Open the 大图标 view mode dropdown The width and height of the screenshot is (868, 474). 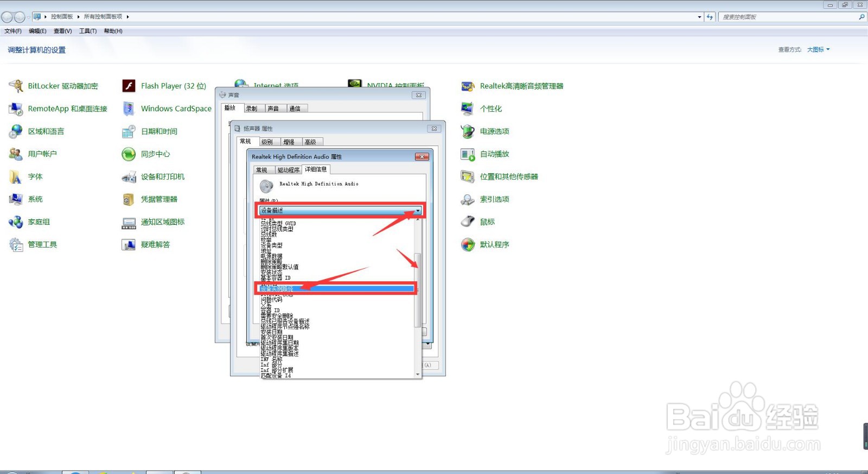pos(818,49)
